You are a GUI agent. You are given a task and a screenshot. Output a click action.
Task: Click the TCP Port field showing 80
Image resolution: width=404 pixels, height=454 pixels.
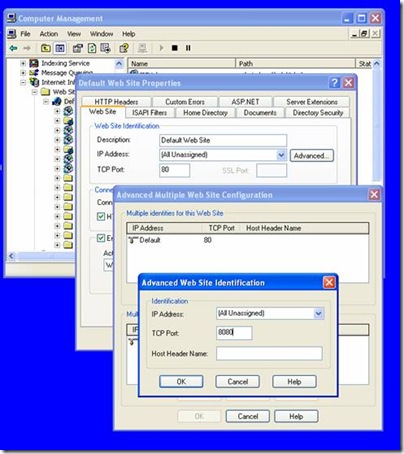pos(175,170)
